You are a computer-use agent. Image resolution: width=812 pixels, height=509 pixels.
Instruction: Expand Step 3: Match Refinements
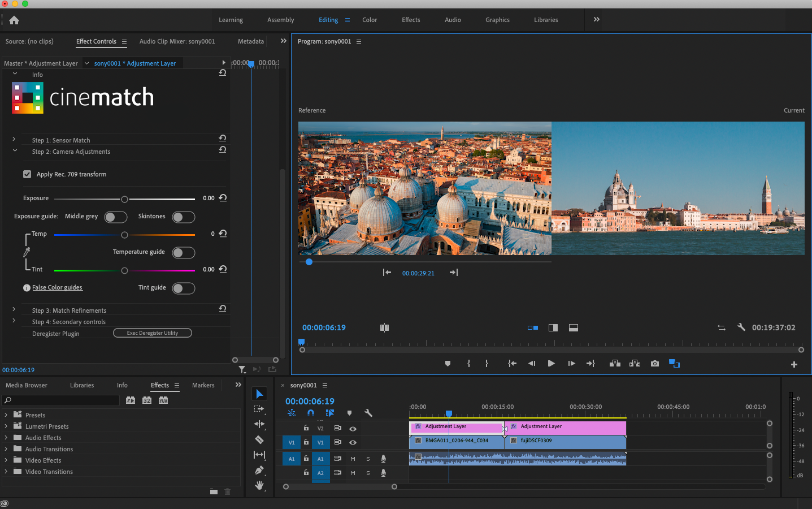click(x=14, y=309)
